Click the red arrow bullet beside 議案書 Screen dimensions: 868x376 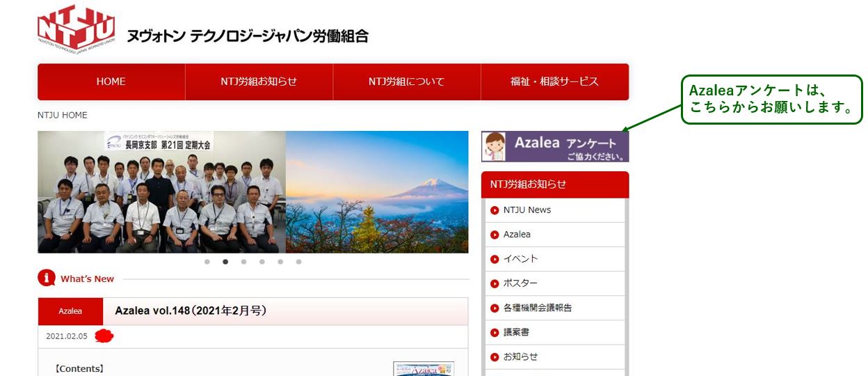[x=495, y=332]
